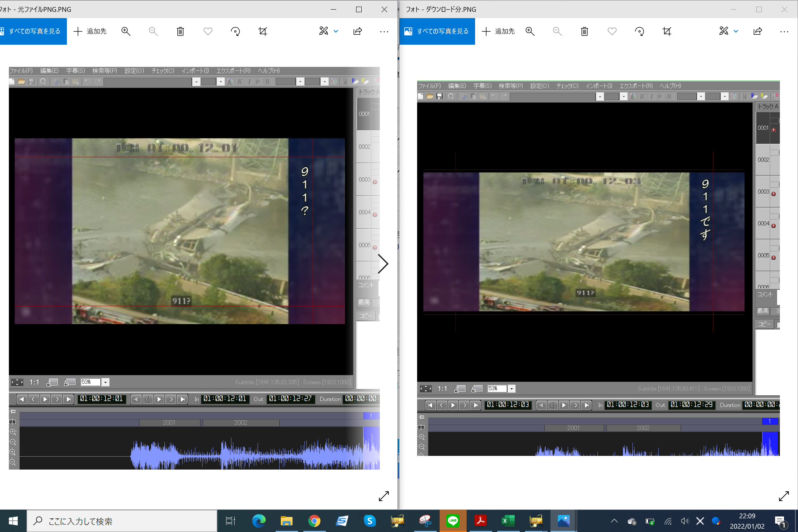
Task: Zoom in on the 元ファイルPNG photo
Action: coord(126,31)
